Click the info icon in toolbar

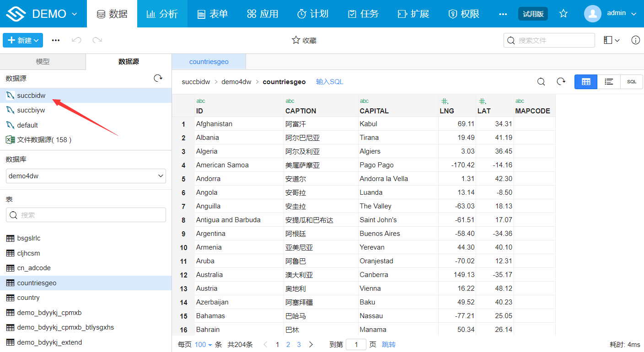point(635,40)
